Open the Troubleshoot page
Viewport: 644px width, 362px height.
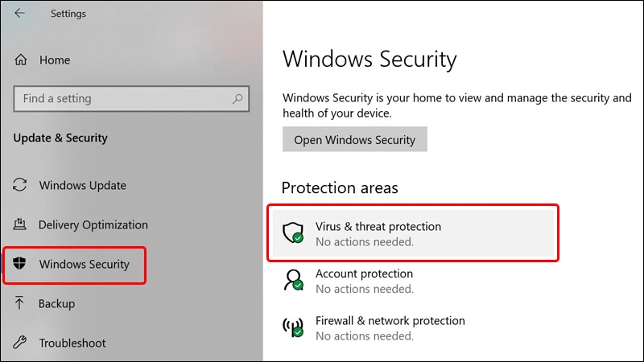(72, 343)
